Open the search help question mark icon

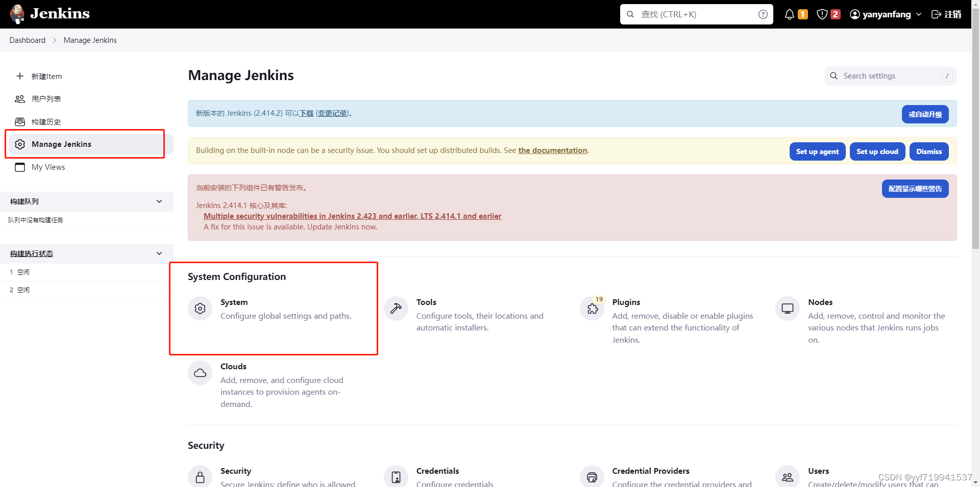point(763,14)
